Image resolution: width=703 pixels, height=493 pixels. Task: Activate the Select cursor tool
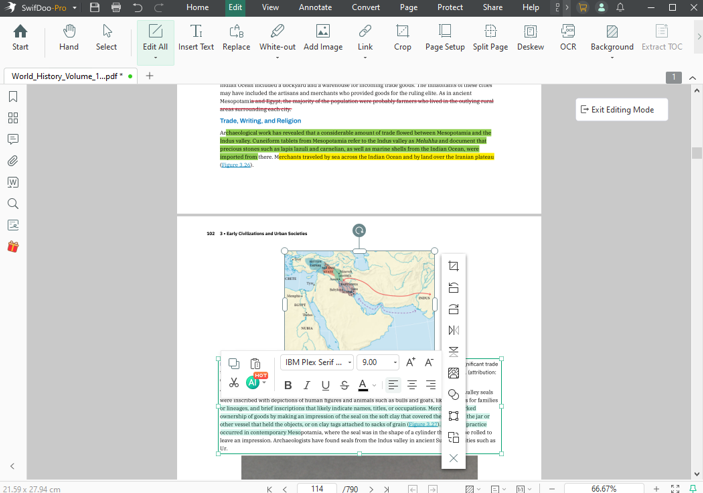pos(106,38)
